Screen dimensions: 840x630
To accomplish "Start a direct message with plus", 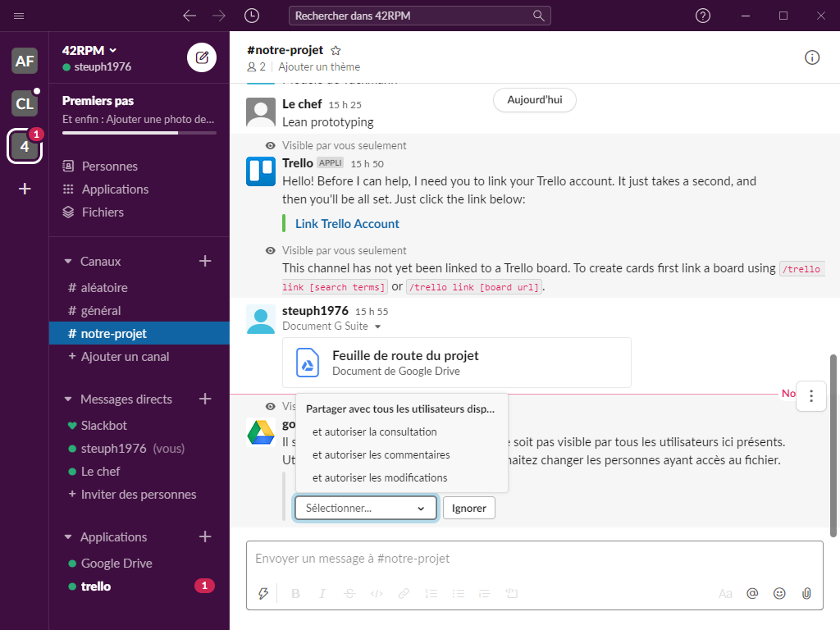I will [x=205, y=399].
